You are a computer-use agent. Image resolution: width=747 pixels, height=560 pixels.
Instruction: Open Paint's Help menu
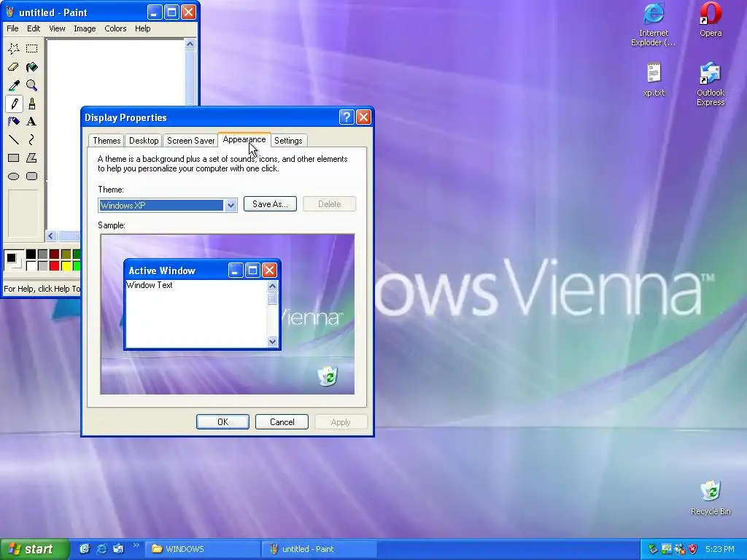(142, 28)
